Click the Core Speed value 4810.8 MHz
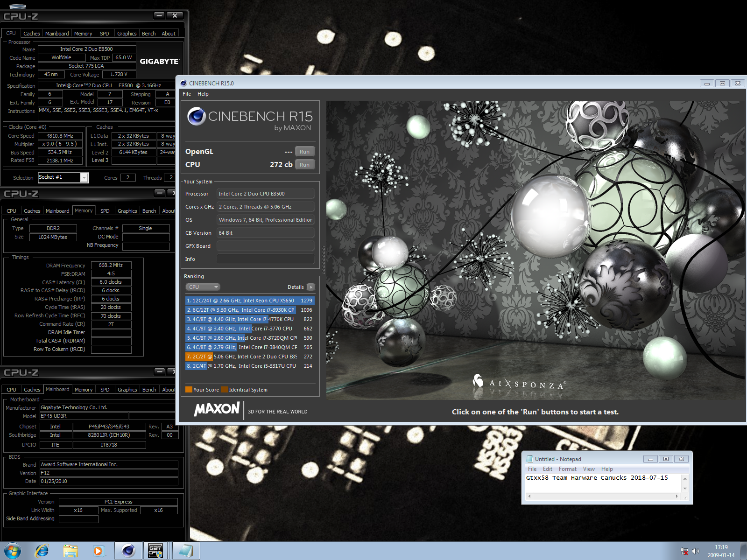 60,136
